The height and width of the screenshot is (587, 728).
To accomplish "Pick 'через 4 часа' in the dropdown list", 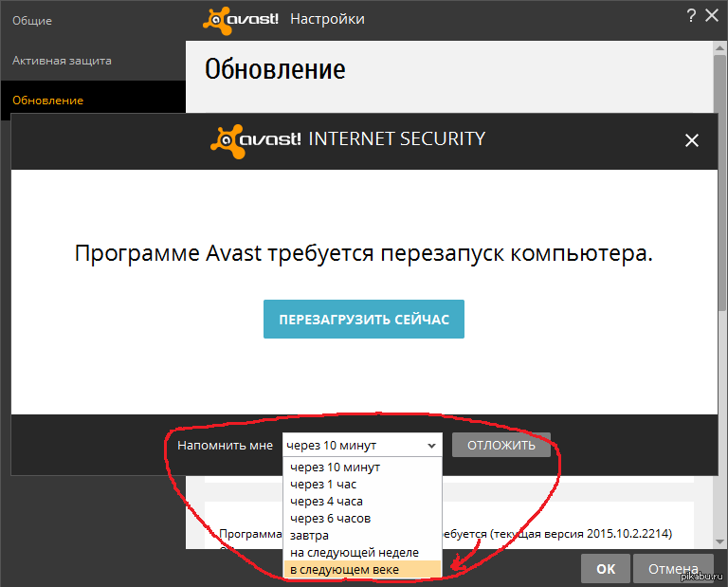I will 326,502.
